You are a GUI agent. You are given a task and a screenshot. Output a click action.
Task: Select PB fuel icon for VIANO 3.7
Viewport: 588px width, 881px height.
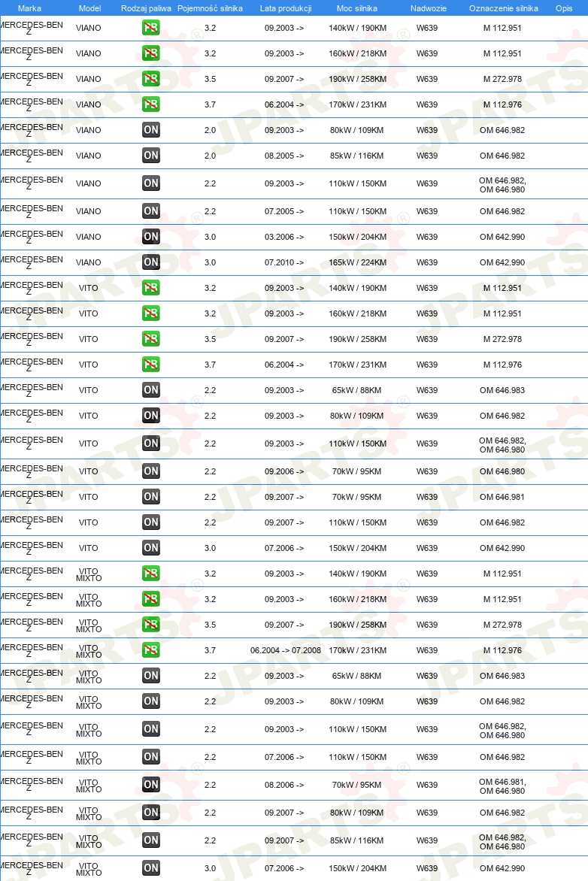coord(150,104)
